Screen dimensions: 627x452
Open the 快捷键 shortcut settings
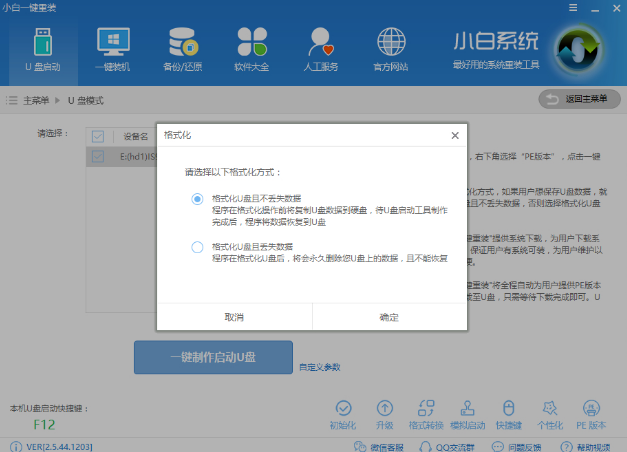point(508,413)
